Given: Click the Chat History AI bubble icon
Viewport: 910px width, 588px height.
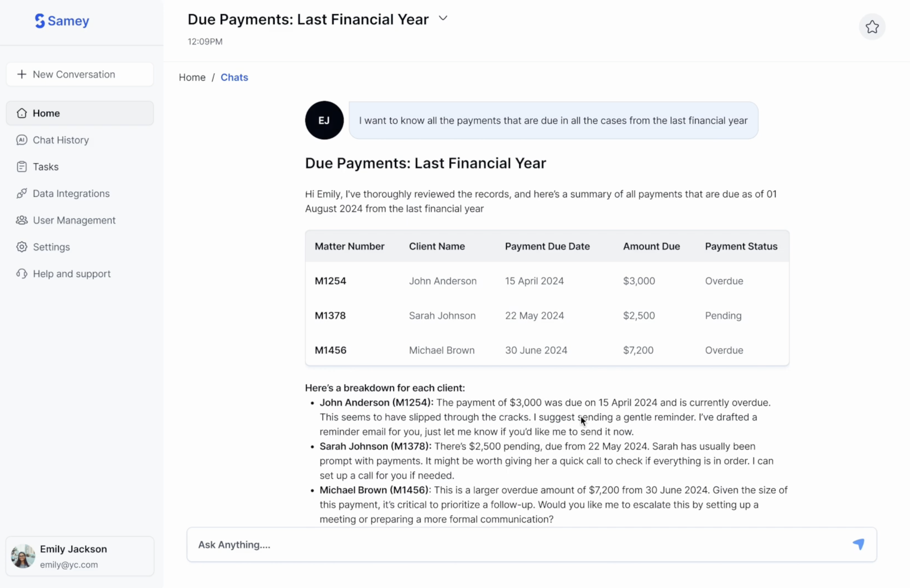Looking at the screenshot, I should 22,140.
